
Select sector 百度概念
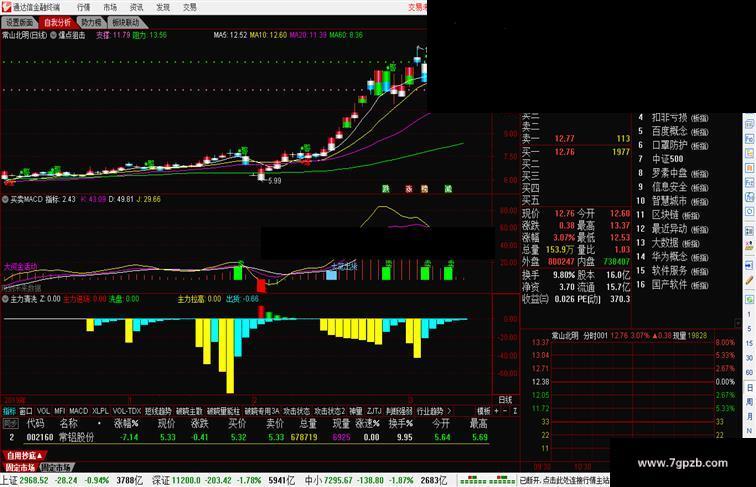(x=680, y=131)
